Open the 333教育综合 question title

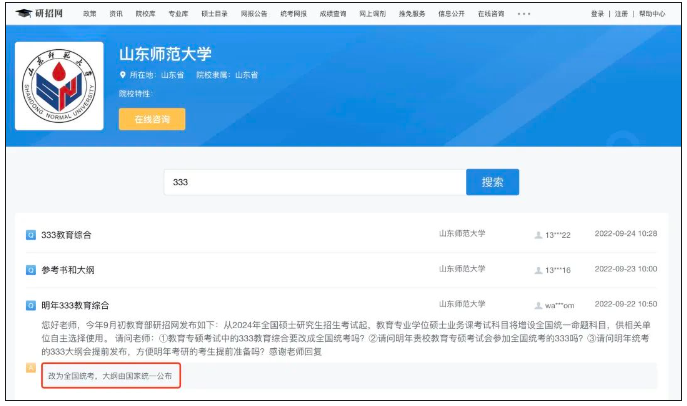point(66,235)
